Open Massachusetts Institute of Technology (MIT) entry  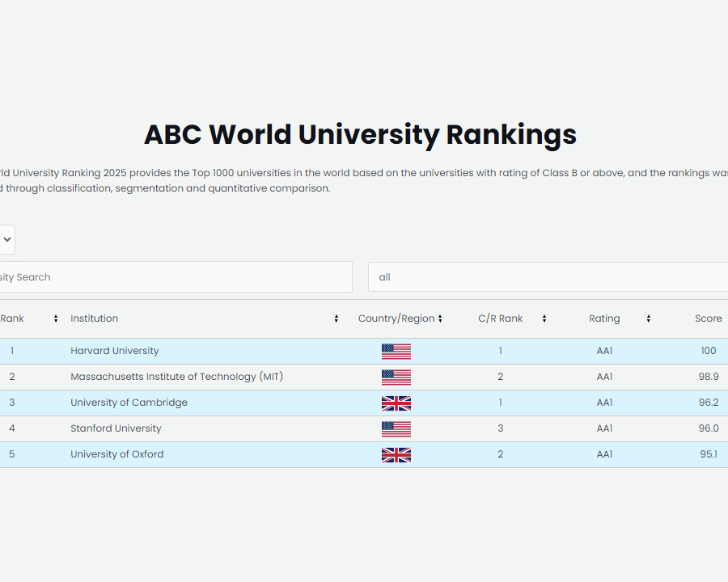pos(177,377)
